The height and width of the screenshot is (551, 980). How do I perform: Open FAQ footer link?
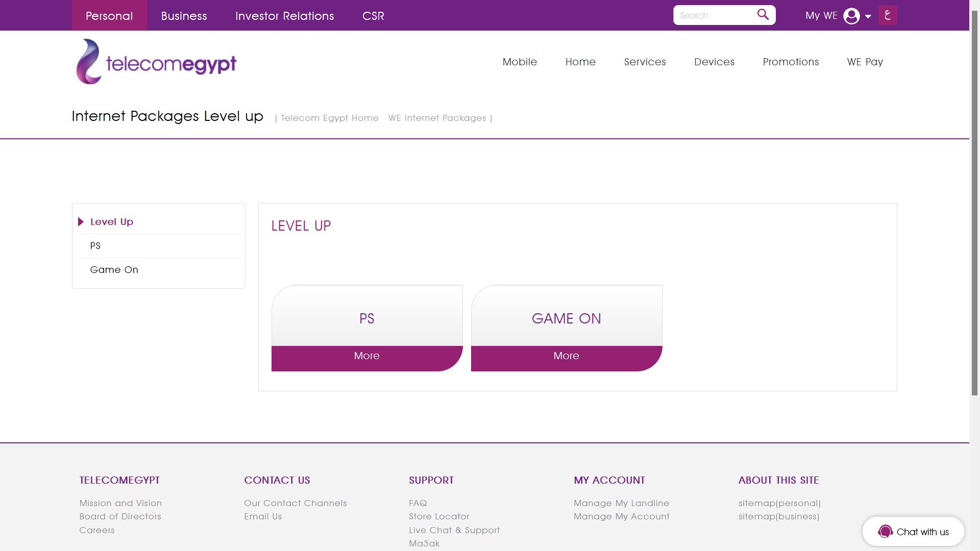pyautogui.click(x=418, y=503)
